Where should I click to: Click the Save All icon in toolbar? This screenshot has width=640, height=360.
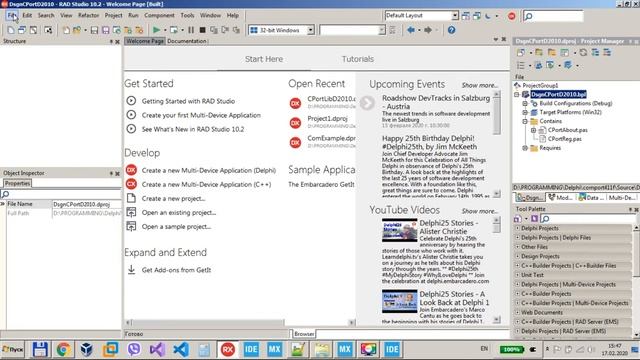(105, 30)
